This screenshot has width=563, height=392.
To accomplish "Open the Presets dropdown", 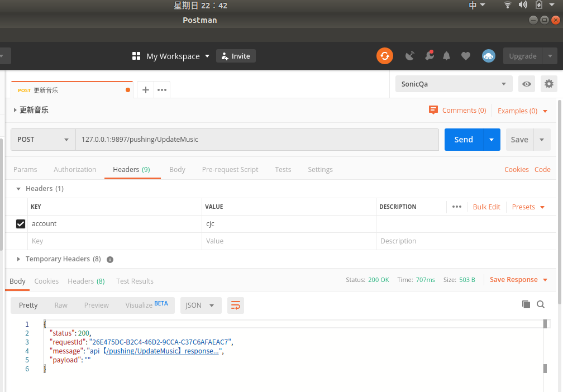I will point(528,207).
